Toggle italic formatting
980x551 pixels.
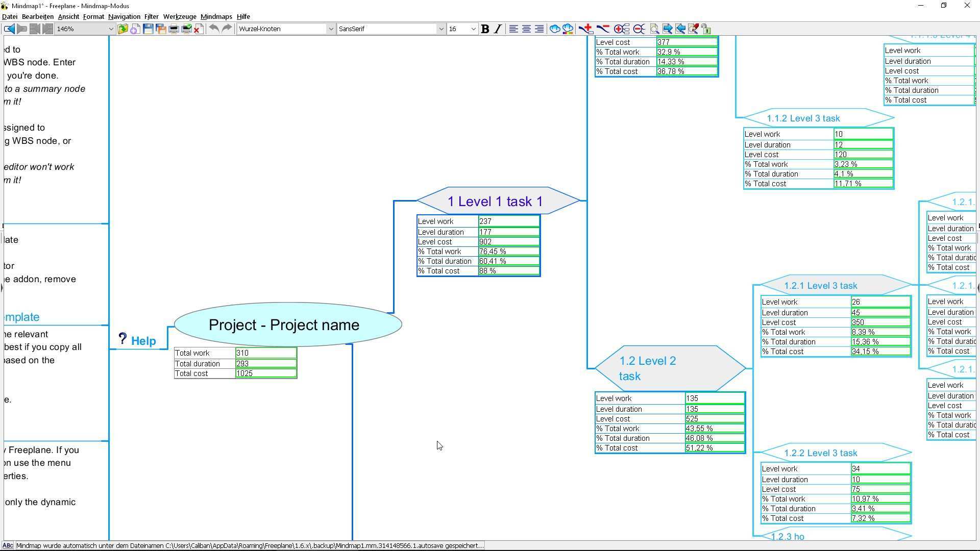click(x=498, y=29)
